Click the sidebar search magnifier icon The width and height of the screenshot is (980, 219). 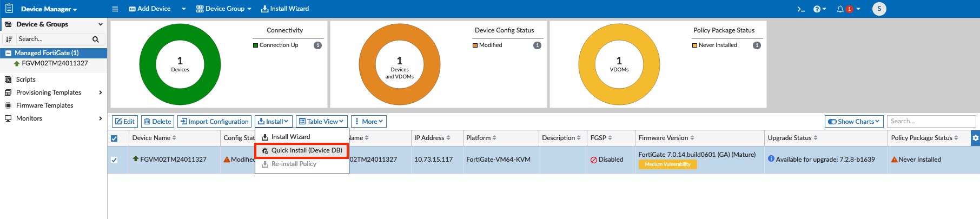pyautogui.click(x=96, y=39)
